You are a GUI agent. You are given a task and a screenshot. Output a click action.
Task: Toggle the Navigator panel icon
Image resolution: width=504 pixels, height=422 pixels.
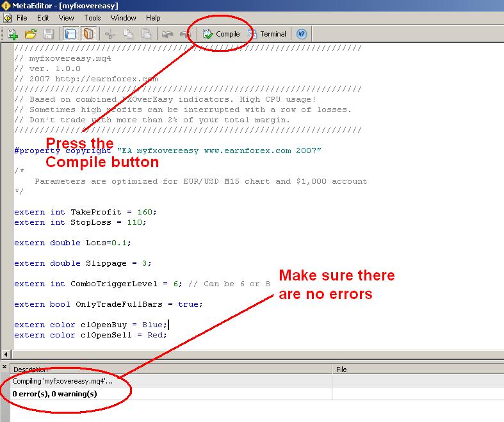(x=70, y=34)
